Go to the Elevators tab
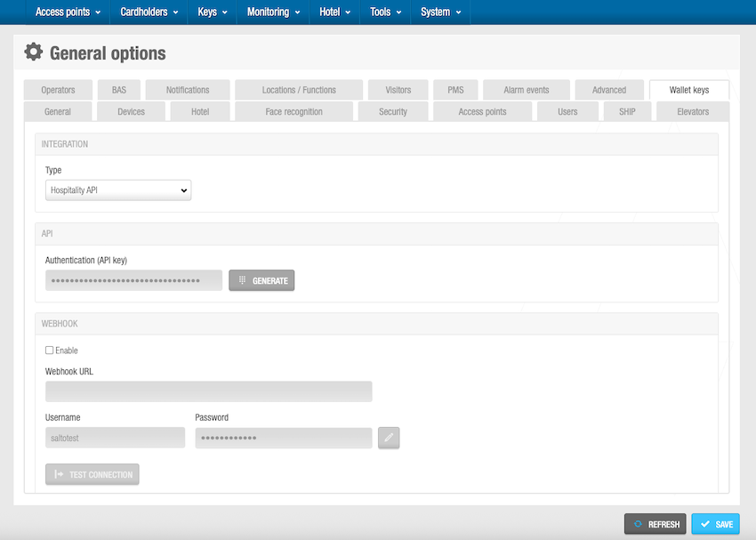 [693, 112]
